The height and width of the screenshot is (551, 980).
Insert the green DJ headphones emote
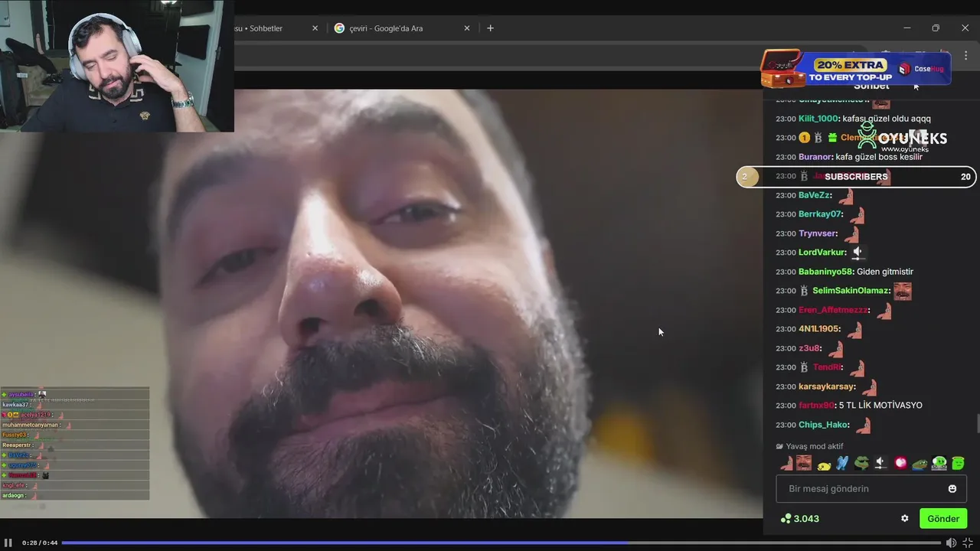click(939, 463)
